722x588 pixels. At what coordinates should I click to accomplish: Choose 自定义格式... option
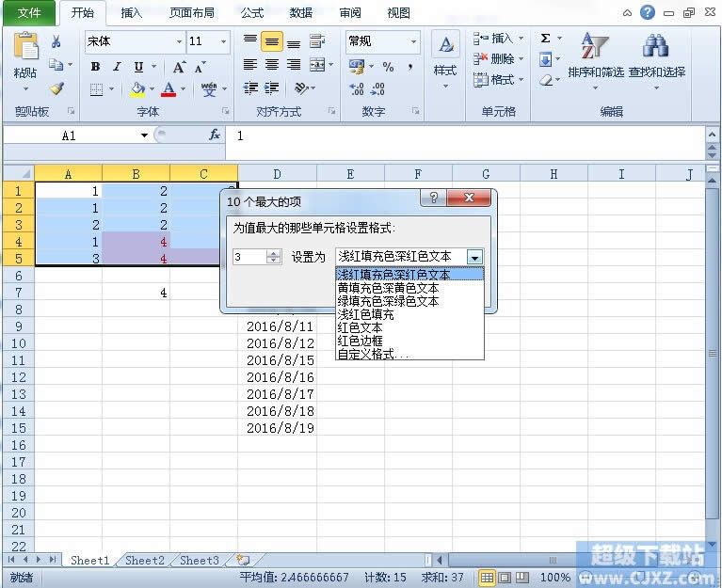[x=409, y=354]
